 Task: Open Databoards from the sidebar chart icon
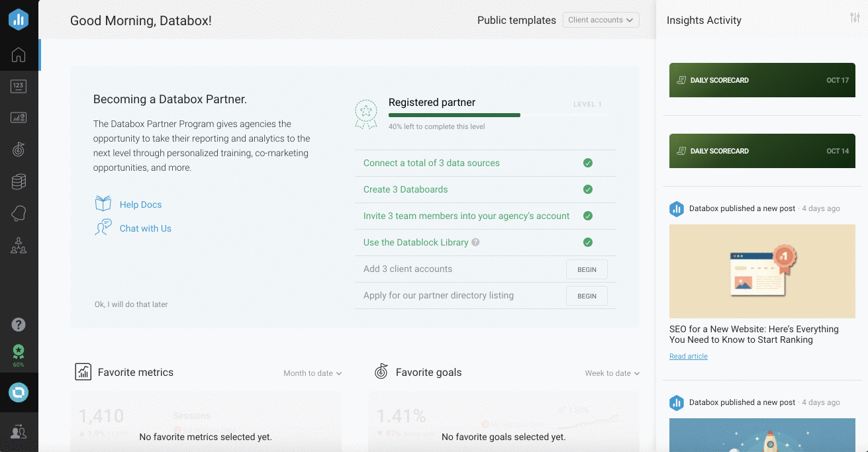pyautogui.click(x=19, y=118)
